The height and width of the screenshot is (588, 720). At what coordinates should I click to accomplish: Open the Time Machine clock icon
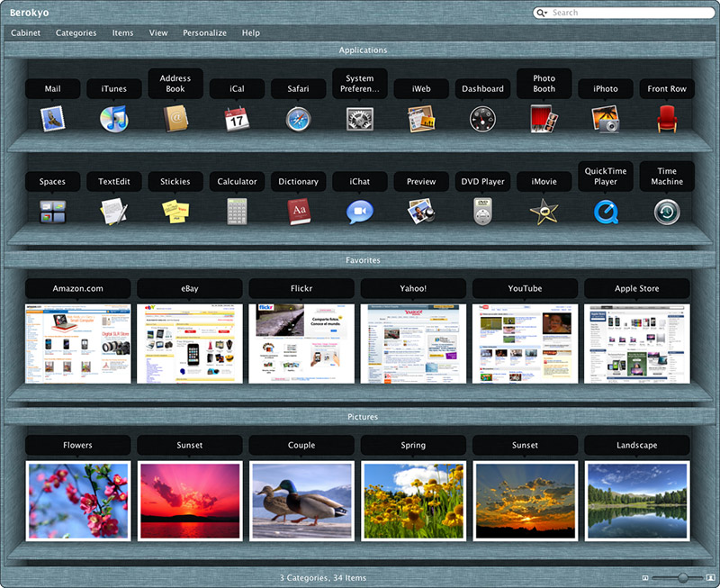(x=667, y=212)
